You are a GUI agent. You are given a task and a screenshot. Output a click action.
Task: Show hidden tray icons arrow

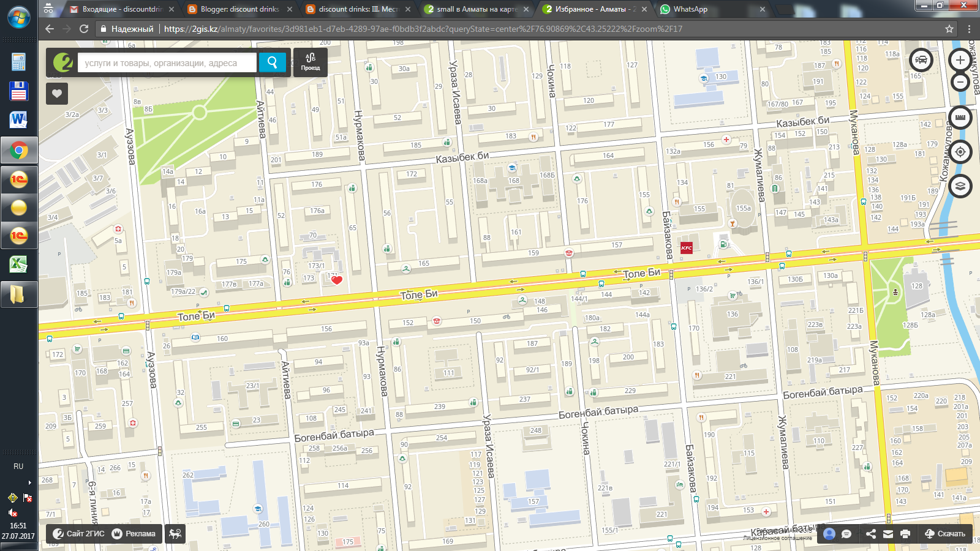click(x=29, y=483)
